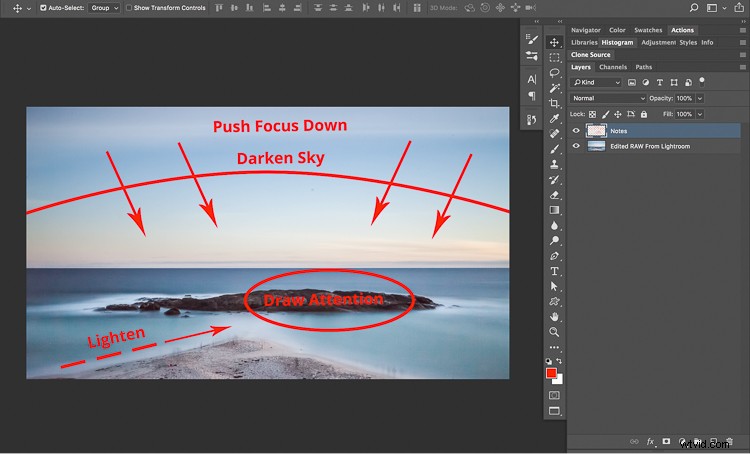Viewport: 750px width, 454px height.
Task: Open the Tool Presets panel icon
Action: coord(531,55)
